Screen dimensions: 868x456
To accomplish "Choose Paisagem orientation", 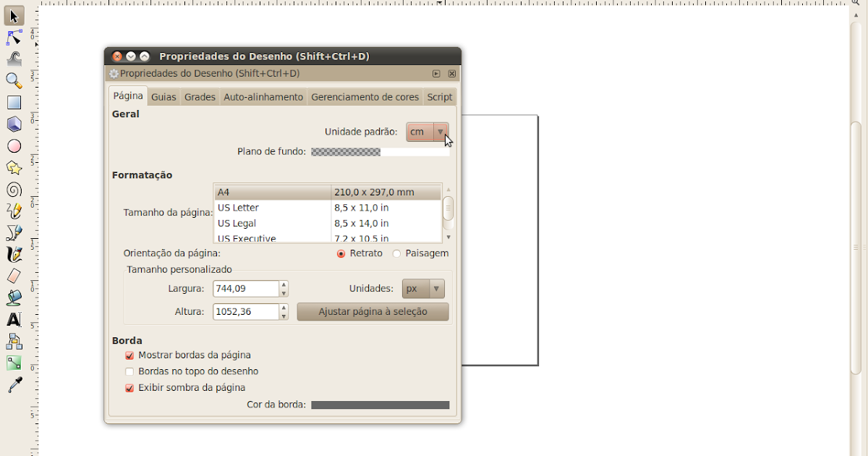I will [420, 253].
